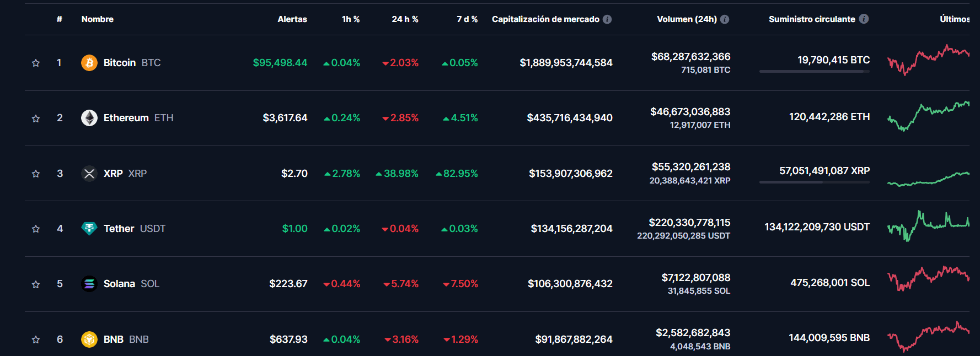Click the Solana logo icon
Screen dimensions: 980x356
89,284
